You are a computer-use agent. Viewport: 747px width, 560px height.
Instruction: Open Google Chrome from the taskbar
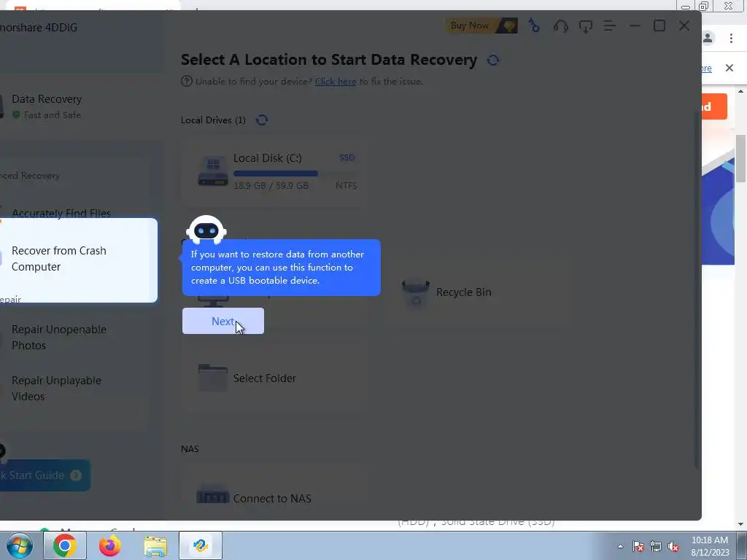point(65,545)
